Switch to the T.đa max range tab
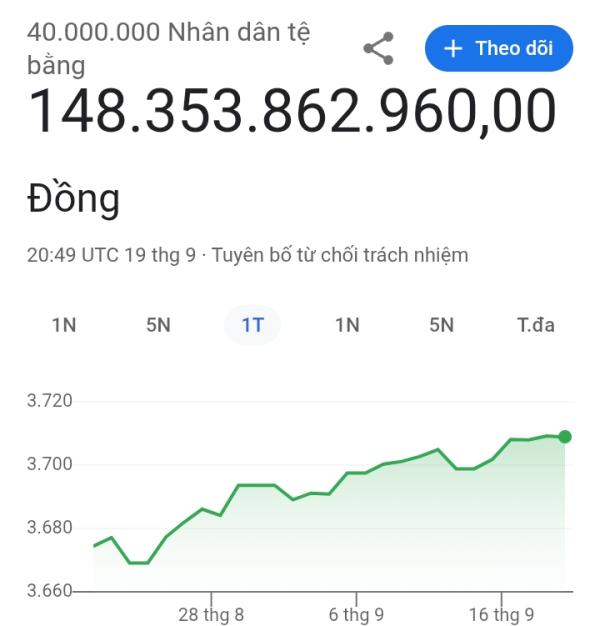This screenshot has height=626, width=600. click(536, 324)
